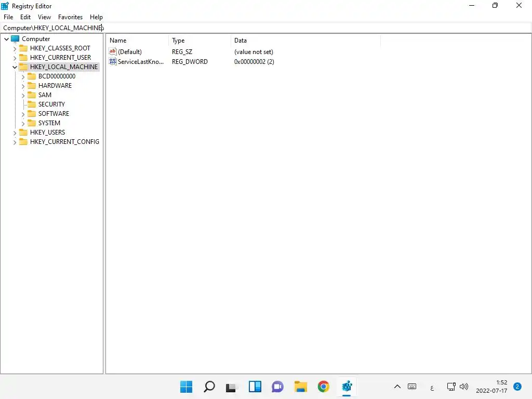Click the REG_DWORD type cell
Image resolution: width=532 pixels, height=399 pixels.
(190, 62)
